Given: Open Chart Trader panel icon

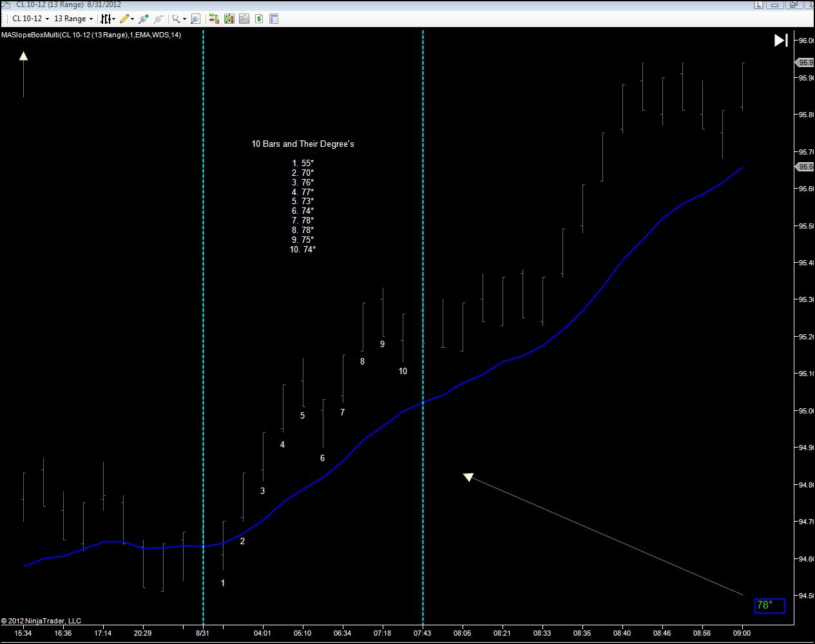Looking at the screenshot, I should pyautogui.click(x=215, y=19).
